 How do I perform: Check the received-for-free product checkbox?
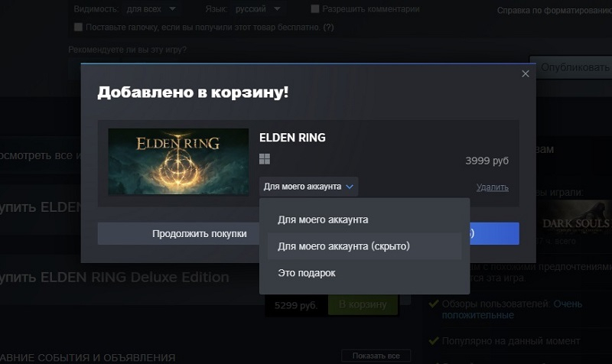pyautogui.click(x=78, y=27)
